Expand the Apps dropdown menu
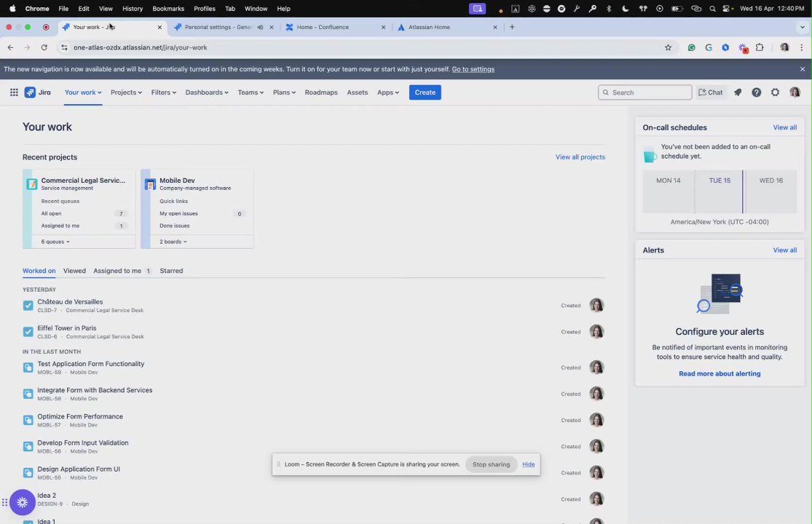Screen dimensions: 812x524 388,92
